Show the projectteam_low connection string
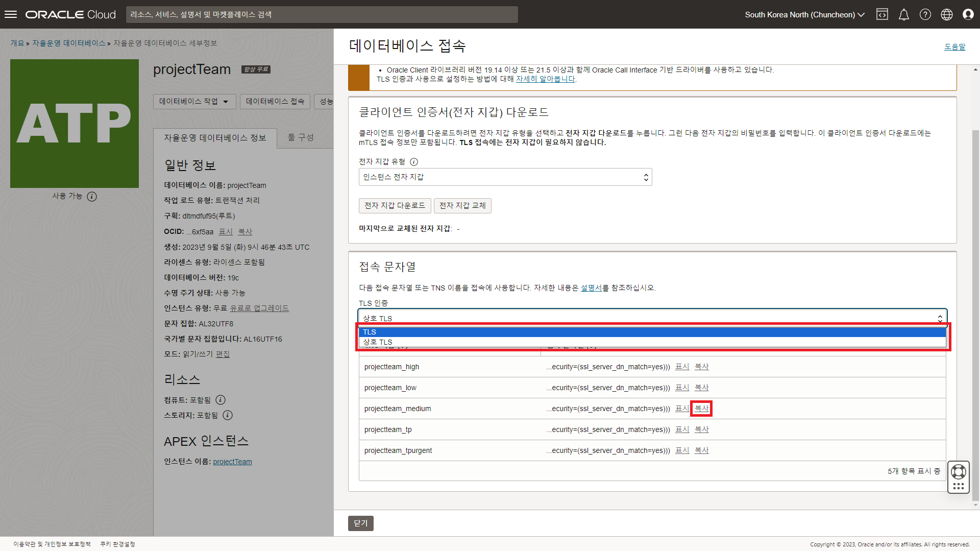 tap(682, 388)
